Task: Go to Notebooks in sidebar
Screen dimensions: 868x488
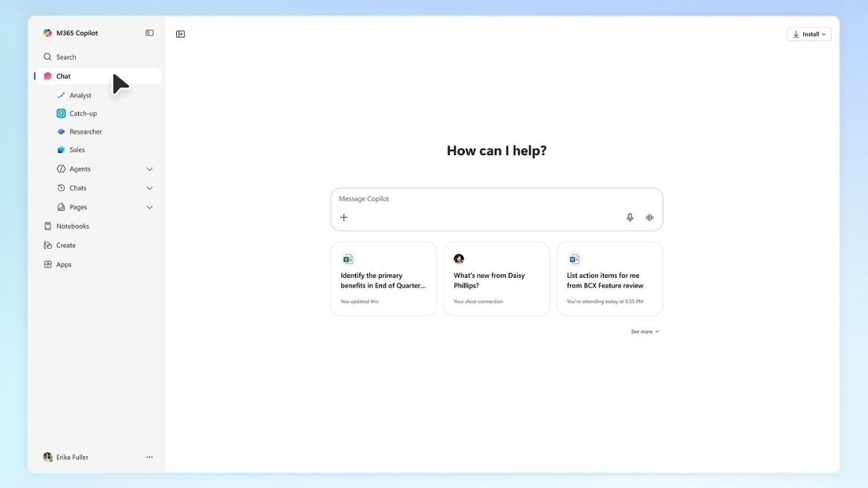Action: [x=72, y=227]
